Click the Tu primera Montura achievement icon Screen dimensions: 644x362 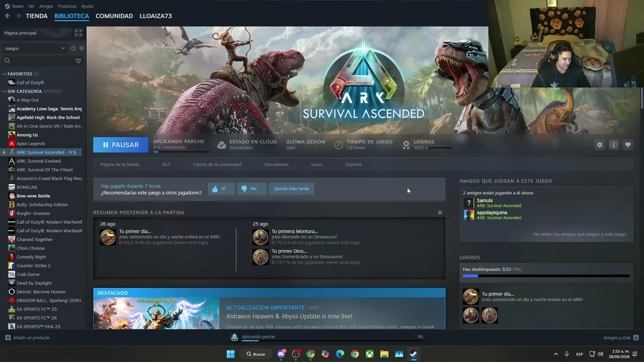pos(260,237)
